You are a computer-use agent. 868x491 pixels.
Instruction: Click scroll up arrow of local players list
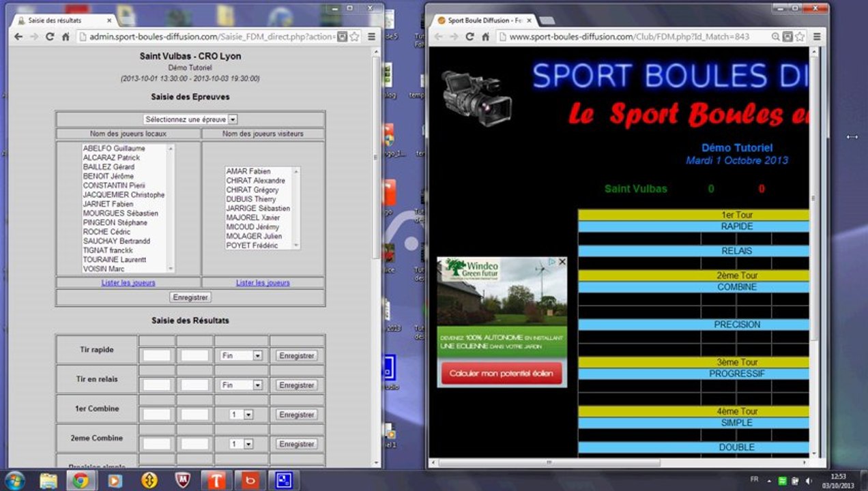tap(171, 148)
